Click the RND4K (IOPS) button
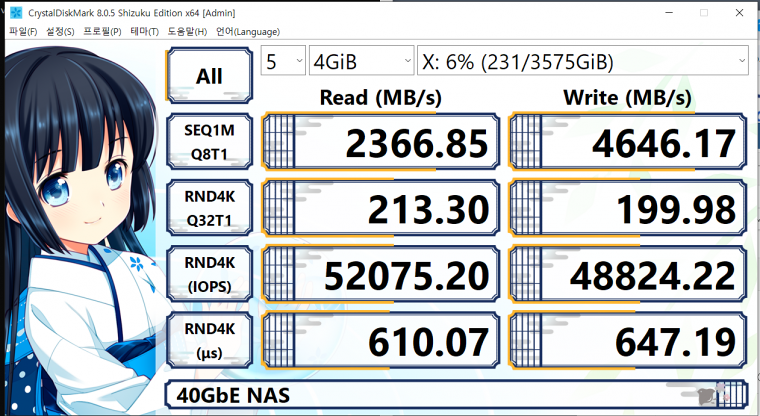 click(x=209, y=274)
